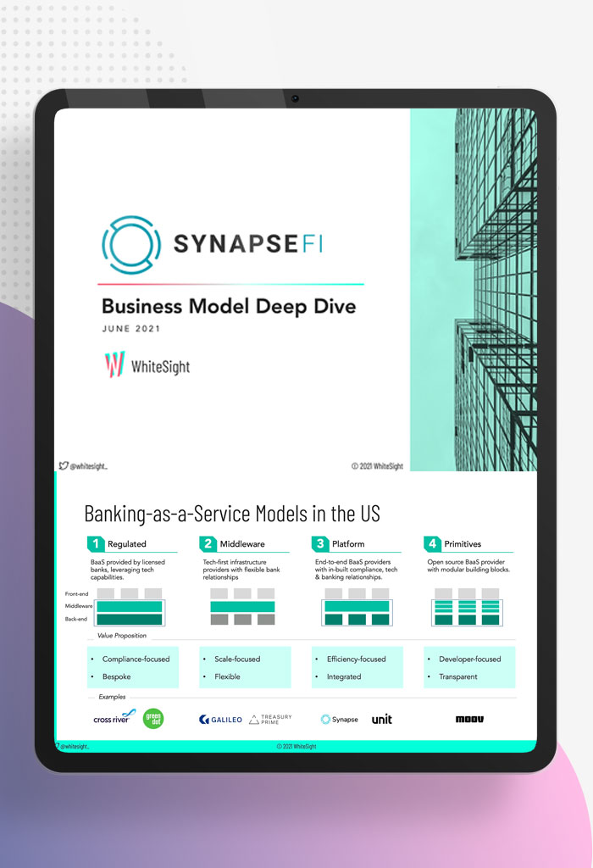The height and width of the screenshot is (868, 593).
Task: Click the 'Flexible' bullet
Action: (227, 677)
